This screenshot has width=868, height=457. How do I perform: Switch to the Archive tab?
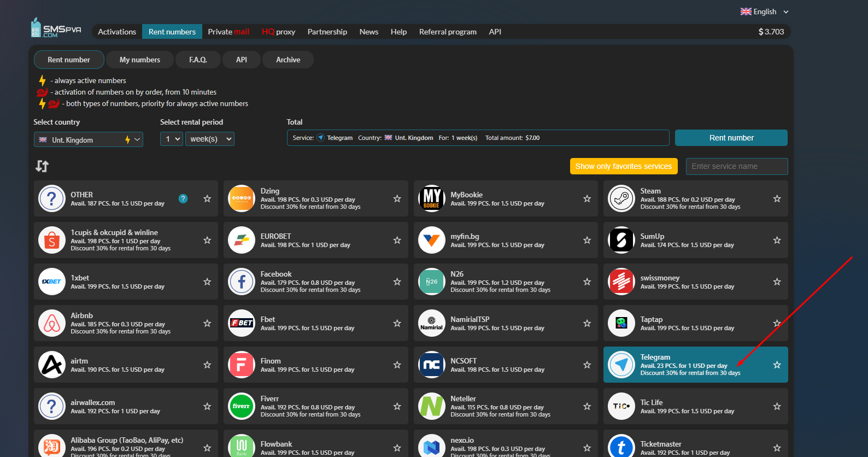point(288,60)
